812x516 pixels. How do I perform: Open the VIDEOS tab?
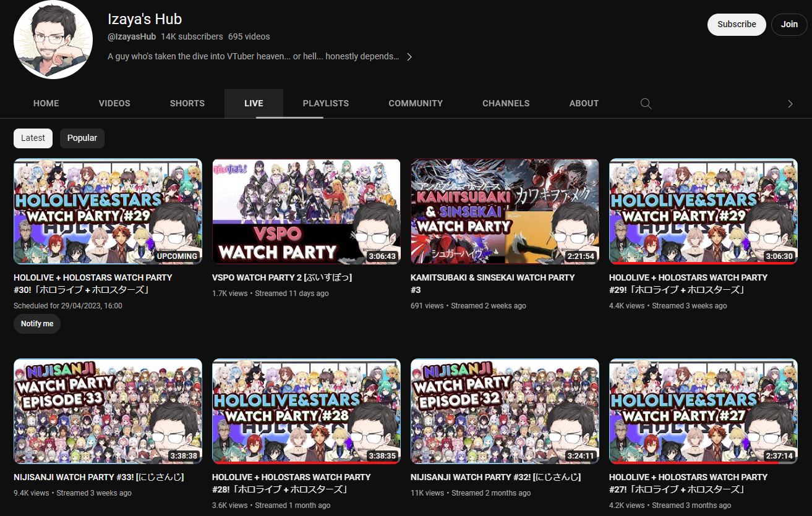tap(114, 103)
